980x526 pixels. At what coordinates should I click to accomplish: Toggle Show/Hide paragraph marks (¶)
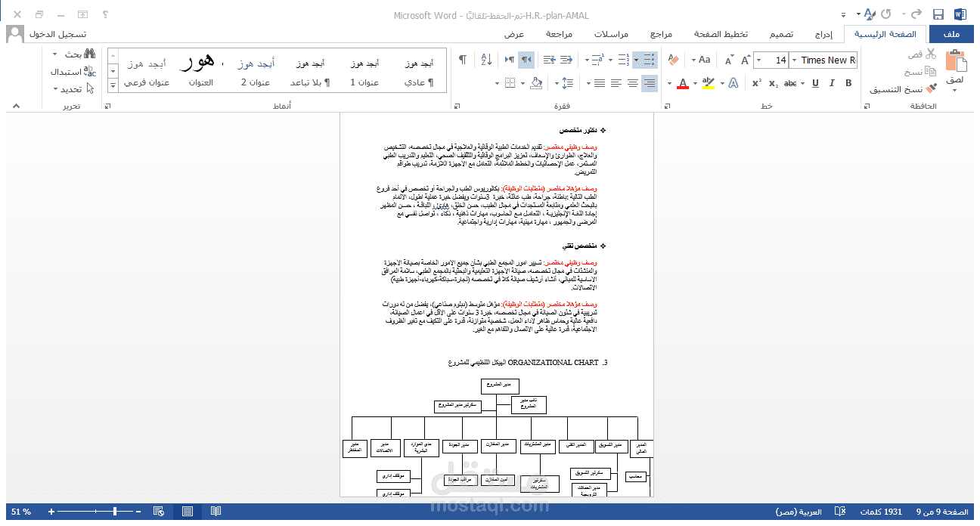463,60
